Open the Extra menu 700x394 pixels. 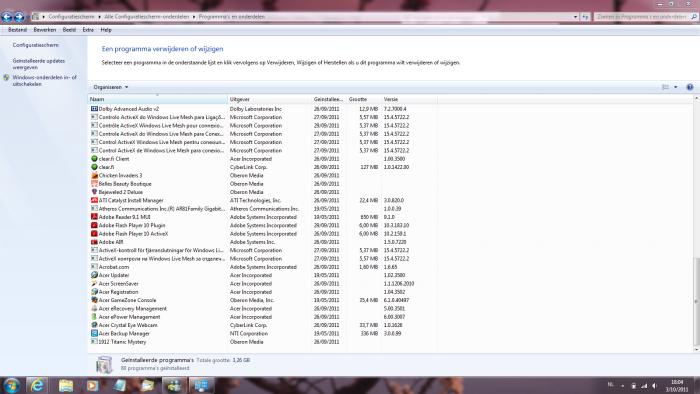point(88,30)
